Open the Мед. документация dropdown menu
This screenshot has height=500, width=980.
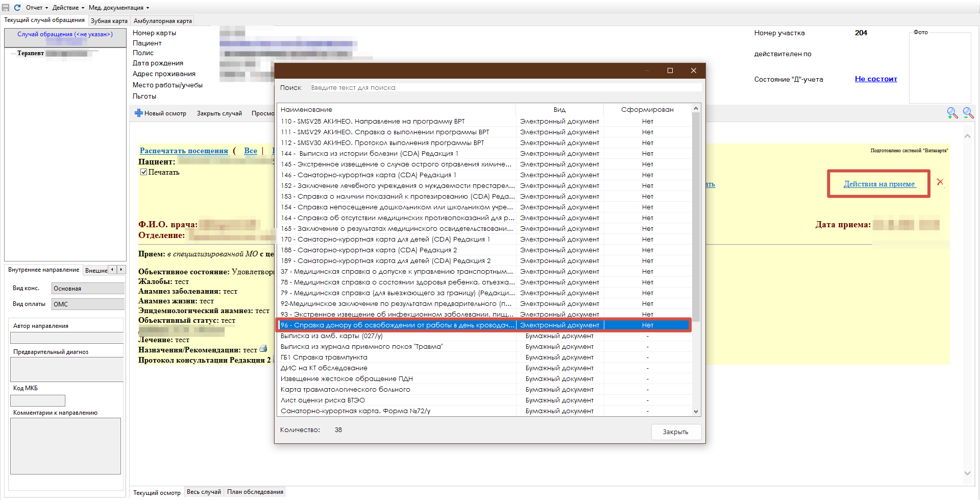[x=119, y=8]
